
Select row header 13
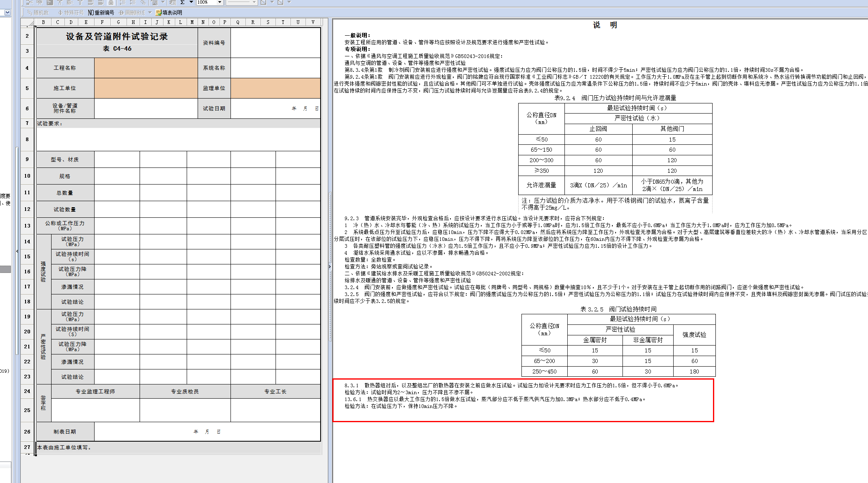[x=27, y=226]
